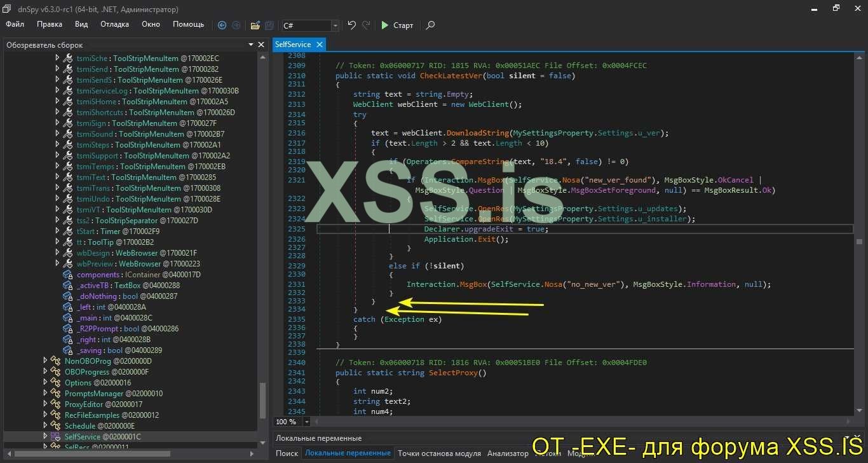Expand the tsmiSche tree node

point(57,59)
